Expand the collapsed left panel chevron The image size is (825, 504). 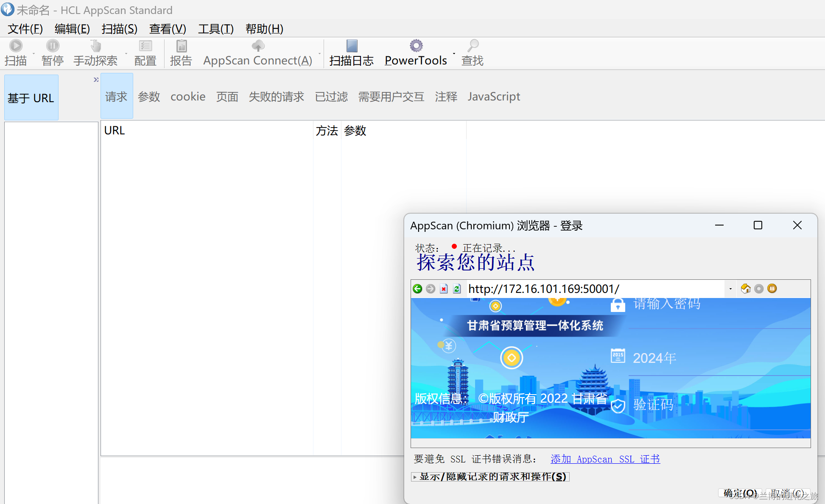(x=96, y=80)
